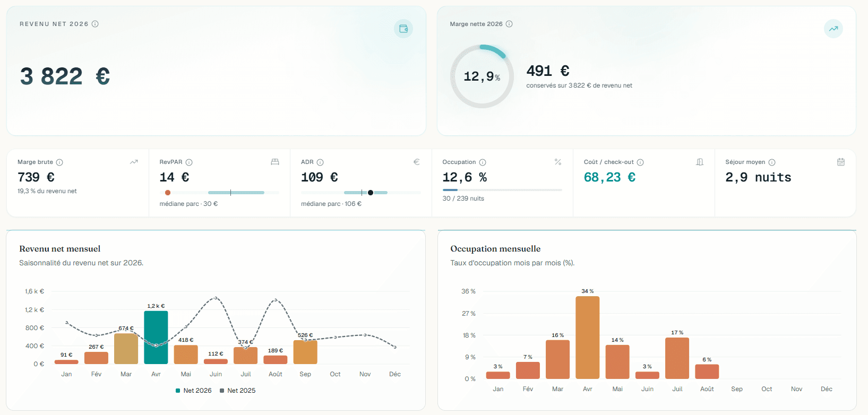Click the 'médiane parc · 106 €' label

331,204
